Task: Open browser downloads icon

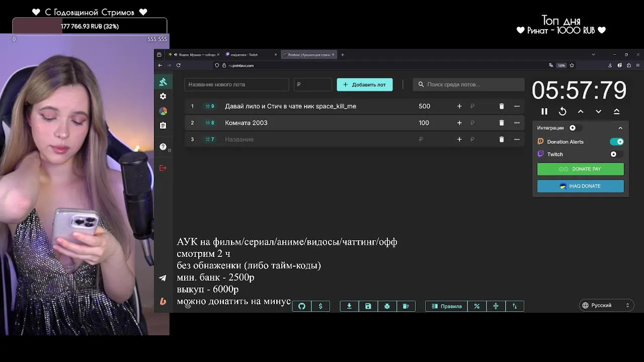Action: [610, 65]
